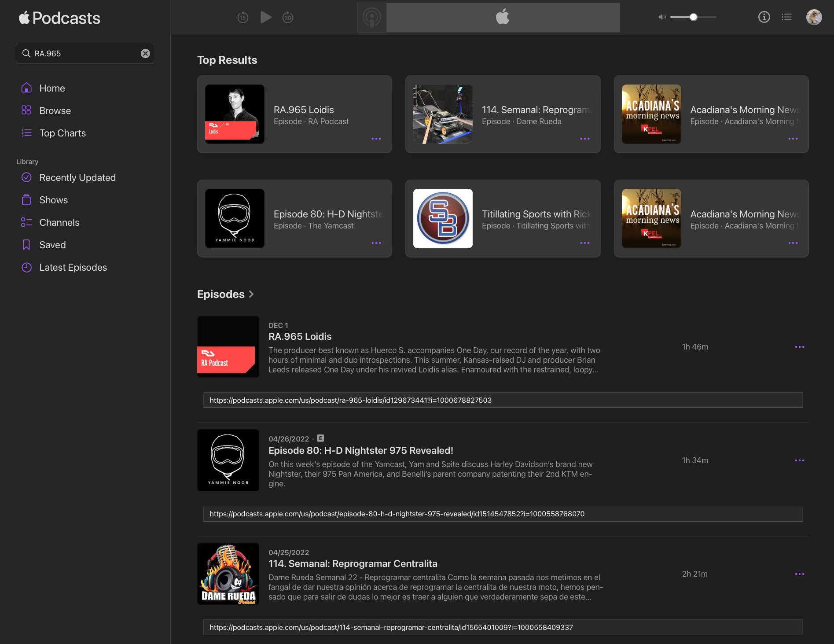Viewport: 834px width, 644px height.
Task: Click the explicit E badge on Episode 80
Action: point(320,438)
